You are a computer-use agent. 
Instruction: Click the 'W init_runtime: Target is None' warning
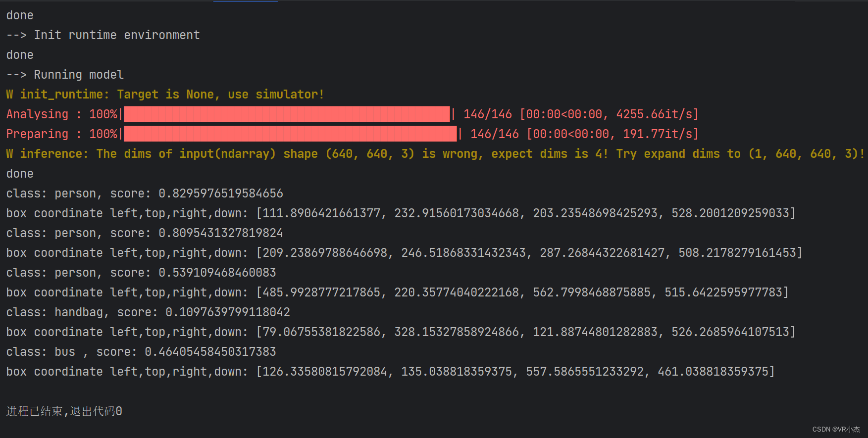point(165,95)
